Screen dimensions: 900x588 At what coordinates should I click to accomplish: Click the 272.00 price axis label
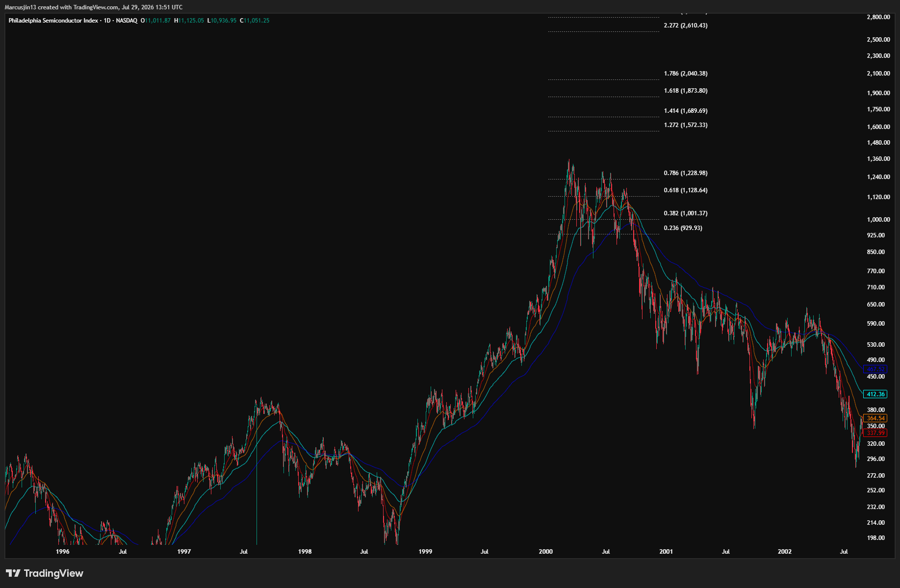pyautogui.click(x=876, y=476)
